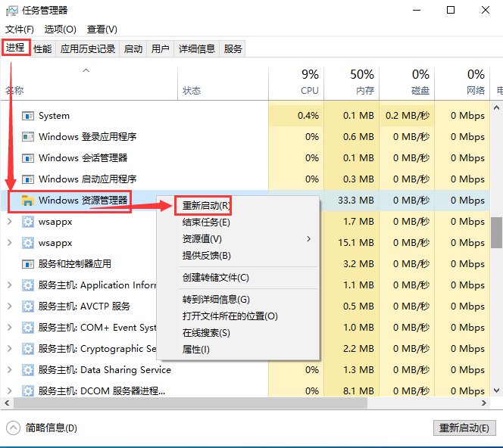Viewport: 503px width, 448px height.
Task: Click the Windows 资源管理器 folder icon
Action: tap(28, 201)
